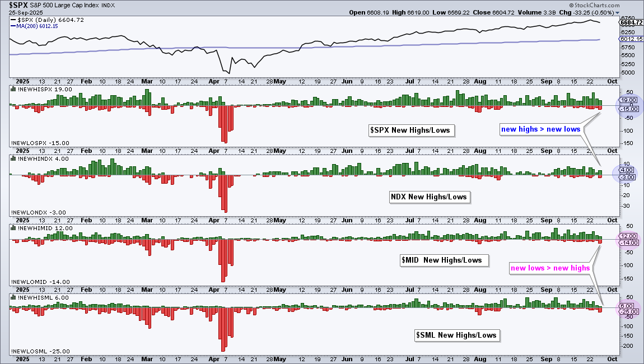
Task: Click the 6012.15 moving average axis tag
Action: (x=630, y=39)
